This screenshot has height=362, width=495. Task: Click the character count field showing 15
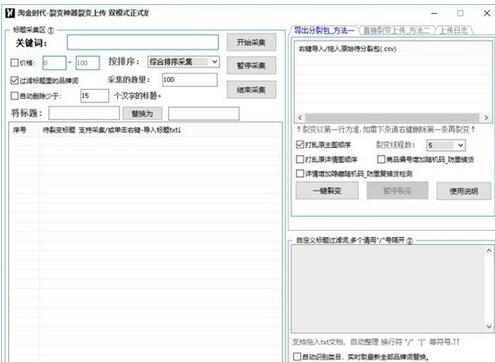pos(95,96)
